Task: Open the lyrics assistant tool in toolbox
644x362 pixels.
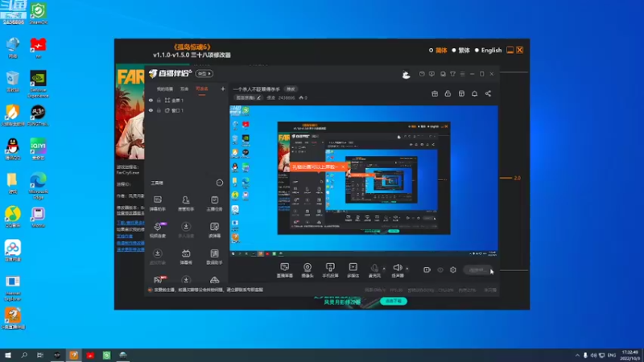Action: click(x=214, y=257)
